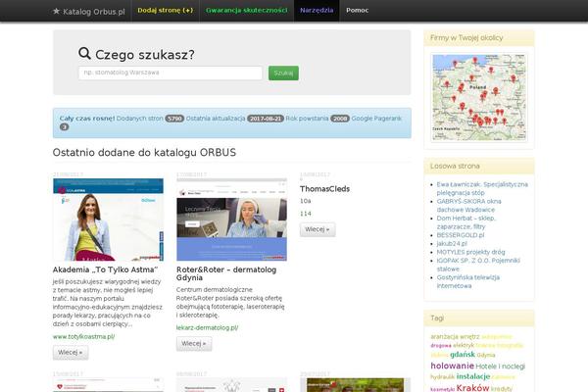Select the Hotele i noclegi tag

click(x=500, y=367)
